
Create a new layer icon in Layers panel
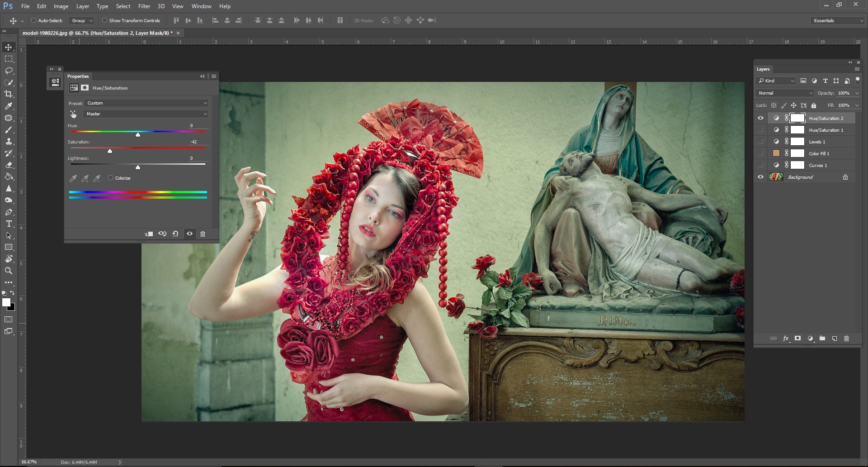point(835,338)
